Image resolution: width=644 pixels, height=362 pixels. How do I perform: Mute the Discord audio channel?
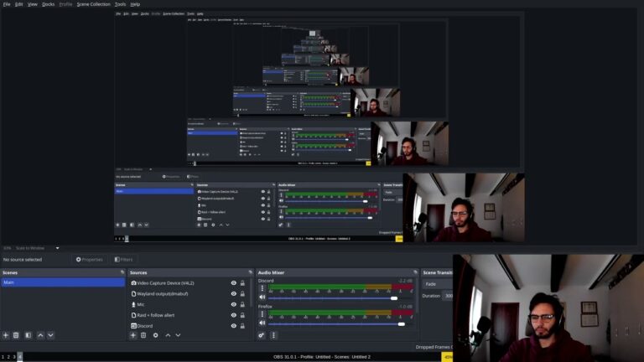[262, 297]
